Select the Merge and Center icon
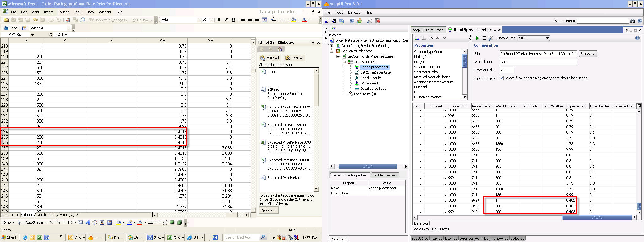 (264, 20)
